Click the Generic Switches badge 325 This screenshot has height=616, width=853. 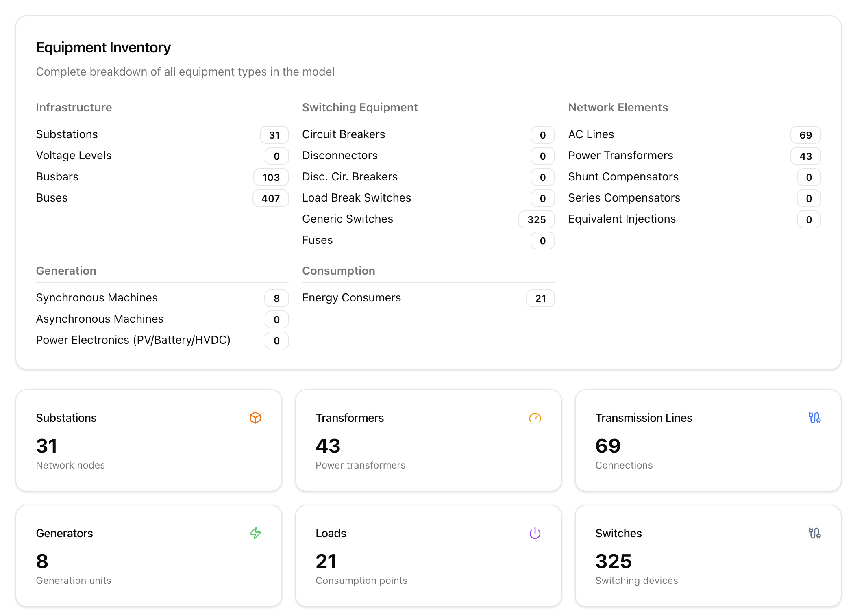[536, 219]
